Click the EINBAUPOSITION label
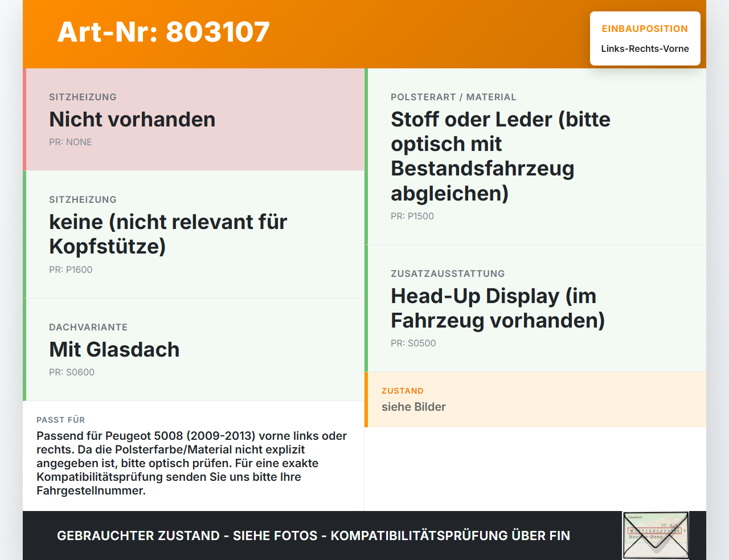This screenshot has width=729, height=560. point(645,28)
